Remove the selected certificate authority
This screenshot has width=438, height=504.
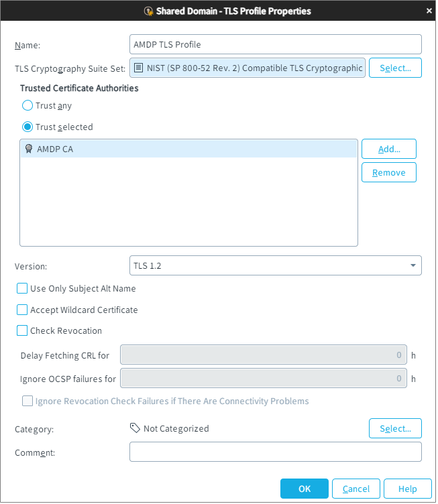point(389,172)
